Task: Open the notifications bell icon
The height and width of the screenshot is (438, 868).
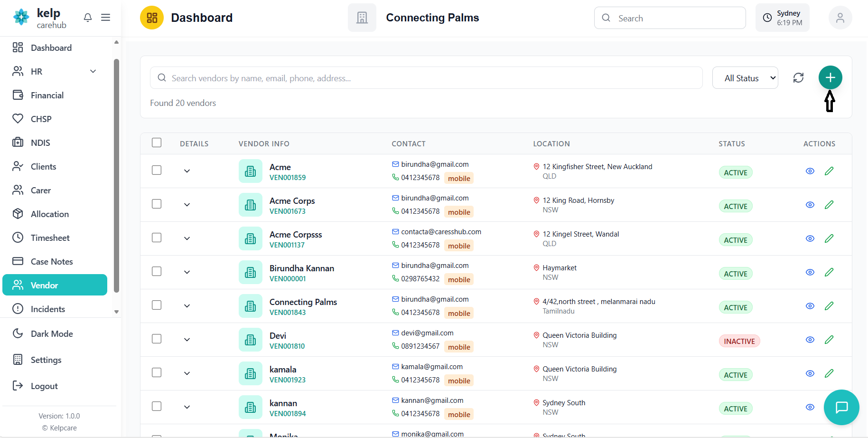Action: click(x=87, y=17)
